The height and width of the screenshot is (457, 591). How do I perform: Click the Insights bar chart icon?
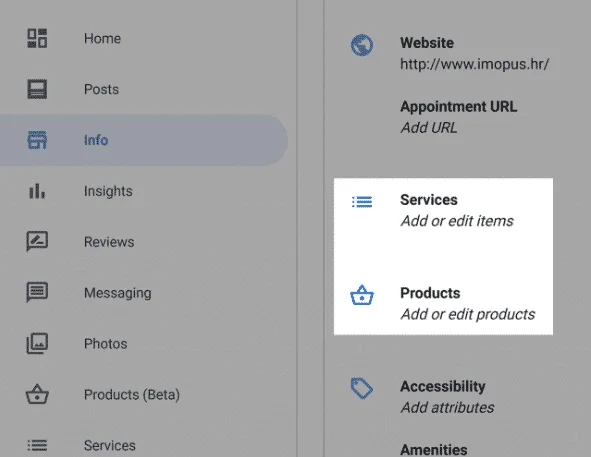click(x=37, y=191)
